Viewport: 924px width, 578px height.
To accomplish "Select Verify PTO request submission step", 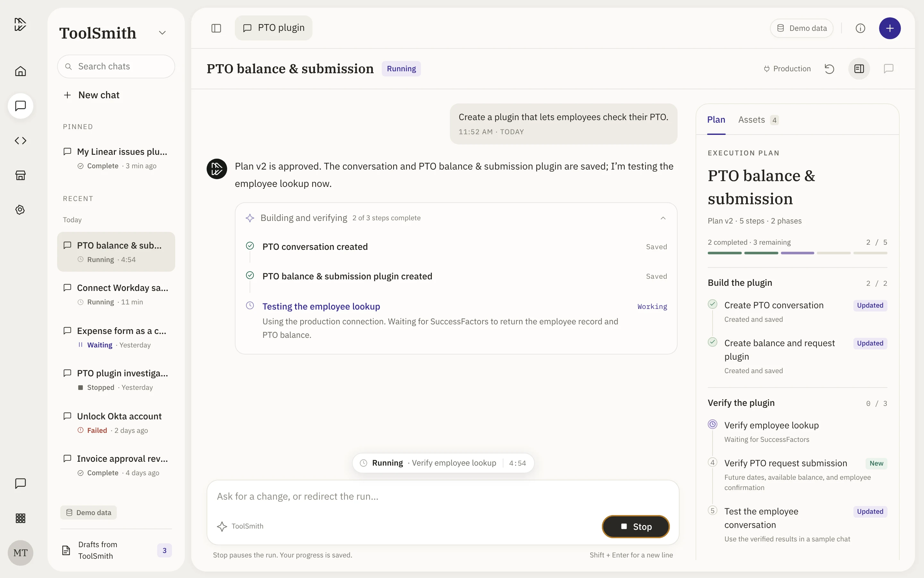I will [x=797, y=474].
